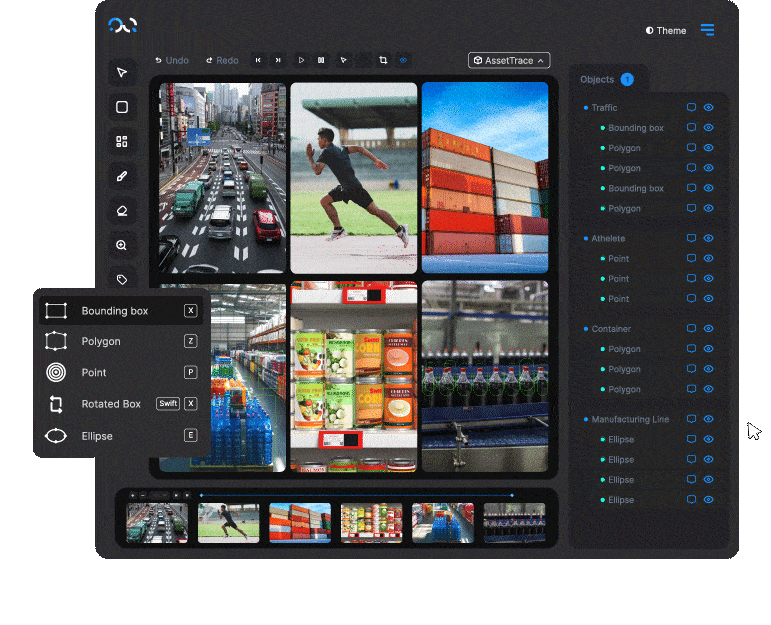This screenshot has width=771, height=625.
Task: Toggle the Theme switch
Action: pos(666,30)
